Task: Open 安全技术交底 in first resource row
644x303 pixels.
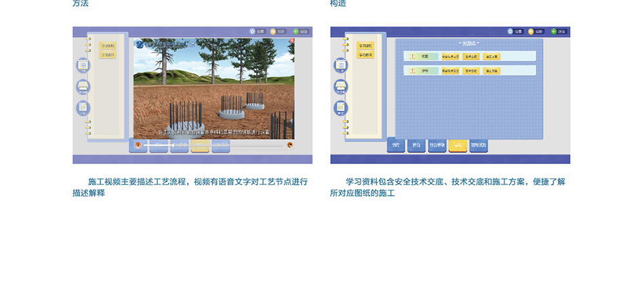Action: (450, 56)
